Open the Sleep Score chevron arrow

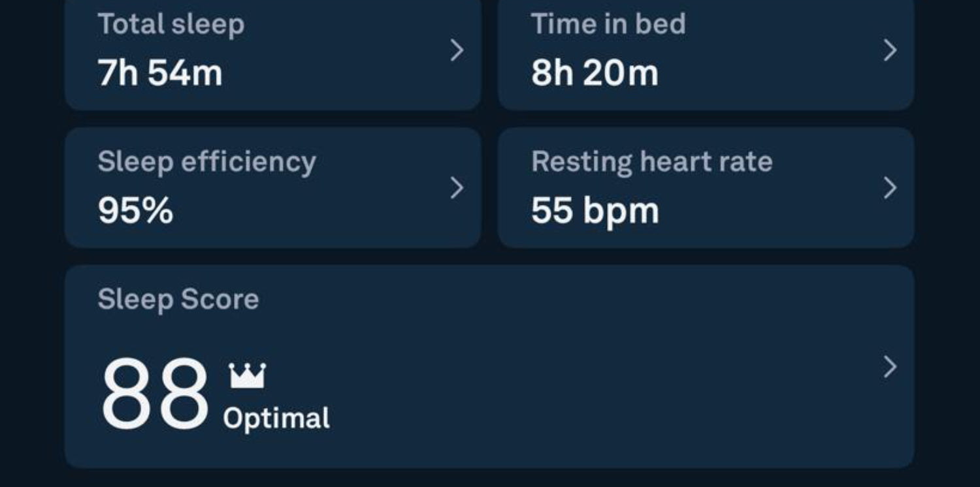click(890, 367)
